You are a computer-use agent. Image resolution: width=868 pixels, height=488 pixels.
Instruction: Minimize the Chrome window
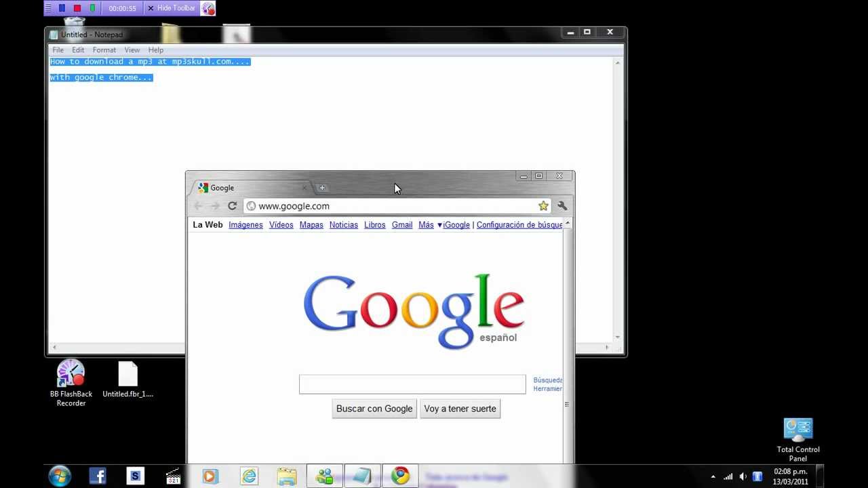click(524, 176)
